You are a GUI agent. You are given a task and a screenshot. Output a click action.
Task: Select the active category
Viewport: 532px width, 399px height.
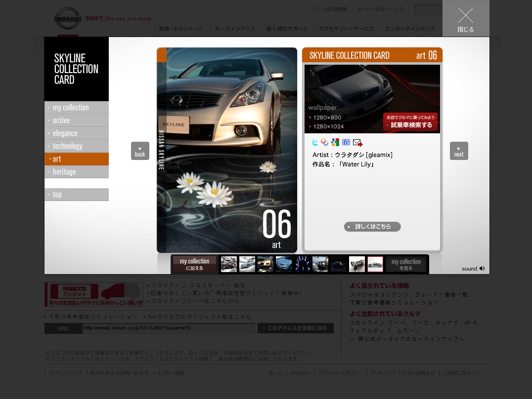[x=77, y=120]
